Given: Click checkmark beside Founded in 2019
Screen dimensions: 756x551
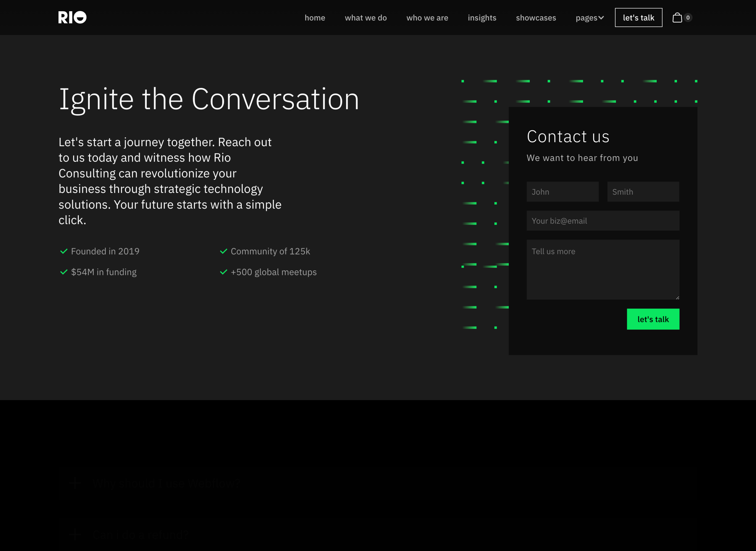Looking at the screenshot, I should tap(64, 251).
